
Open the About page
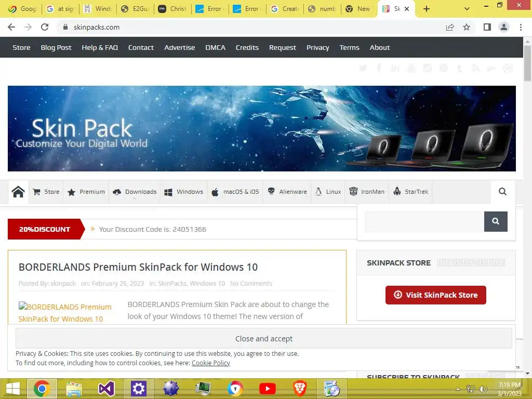380,47
